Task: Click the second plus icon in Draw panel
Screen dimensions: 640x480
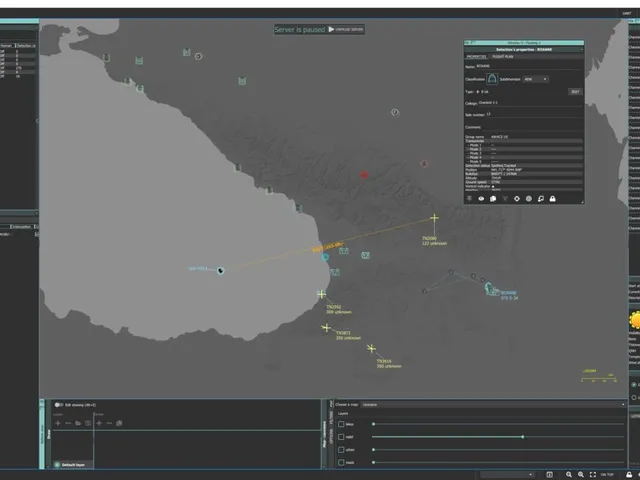Action: click(99, 423)
